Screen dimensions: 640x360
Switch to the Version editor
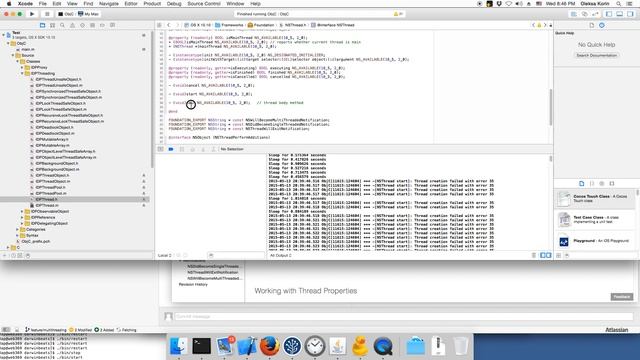[x=595, y=14]
